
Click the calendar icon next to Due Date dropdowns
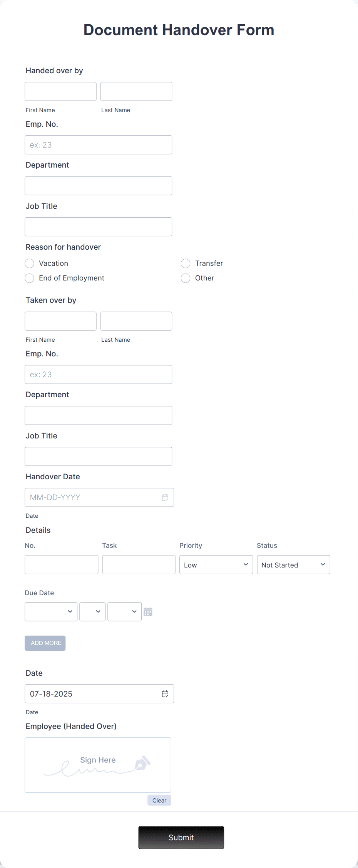coord(148,611)
